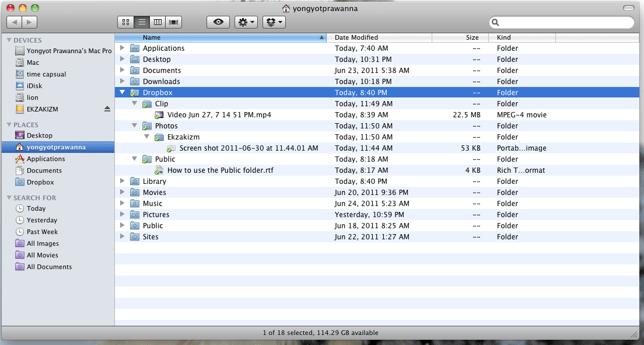Open the All Images smart search
The height and width of the screenshot is (345, 644).
[x=37, y=243]
